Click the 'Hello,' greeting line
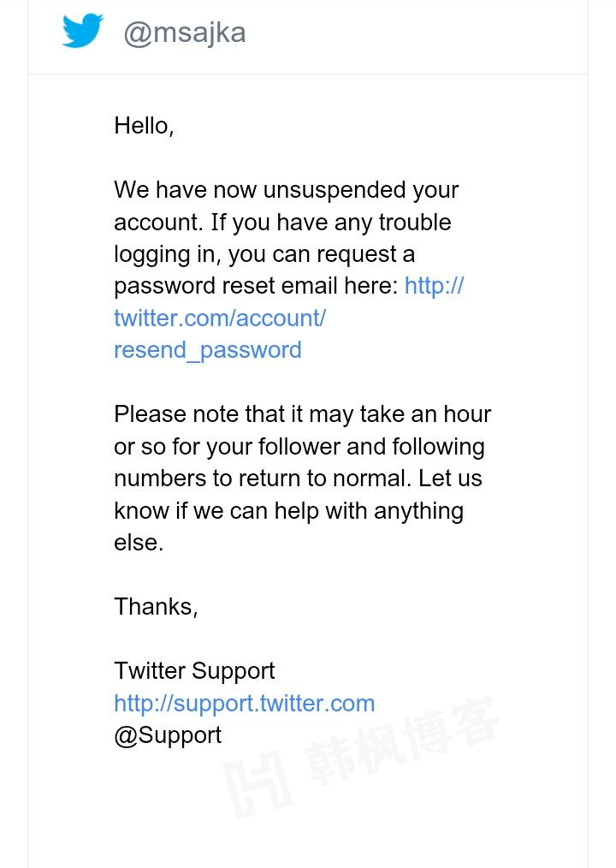The width and height of the screenshot is (616, 868). coord(144,126)
